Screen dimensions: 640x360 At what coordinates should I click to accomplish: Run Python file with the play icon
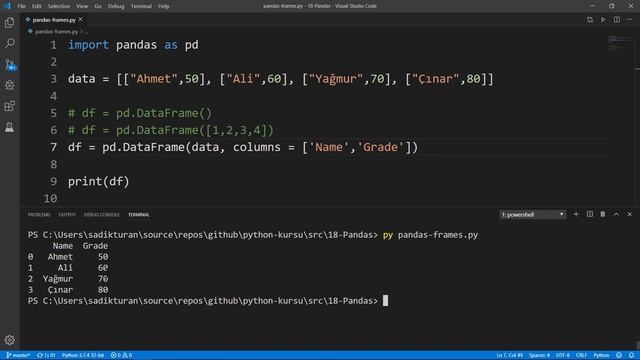point(603,20)
